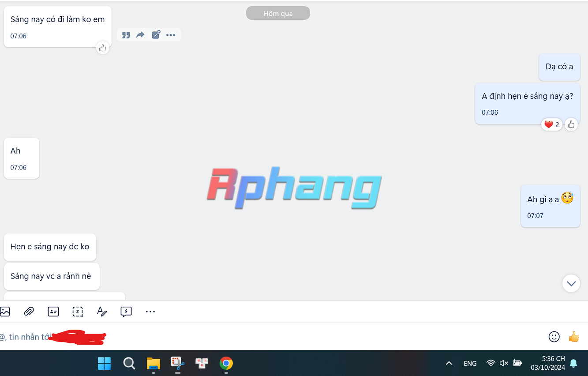Like the 'Sáng nay có đi làm ko em' message
Viewport: 588px width, 376px height.
pos(103,48)
